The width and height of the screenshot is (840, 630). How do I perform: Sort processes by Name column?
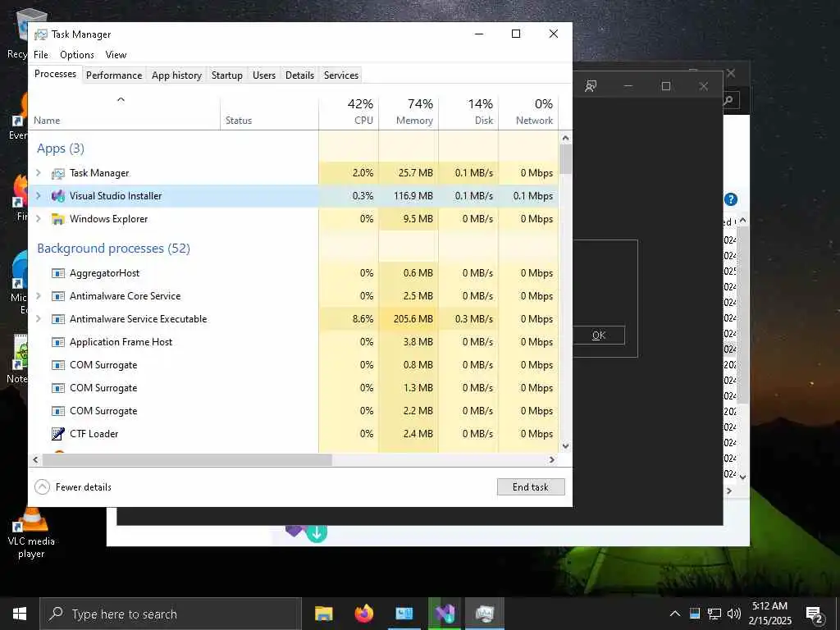(125, 112)
